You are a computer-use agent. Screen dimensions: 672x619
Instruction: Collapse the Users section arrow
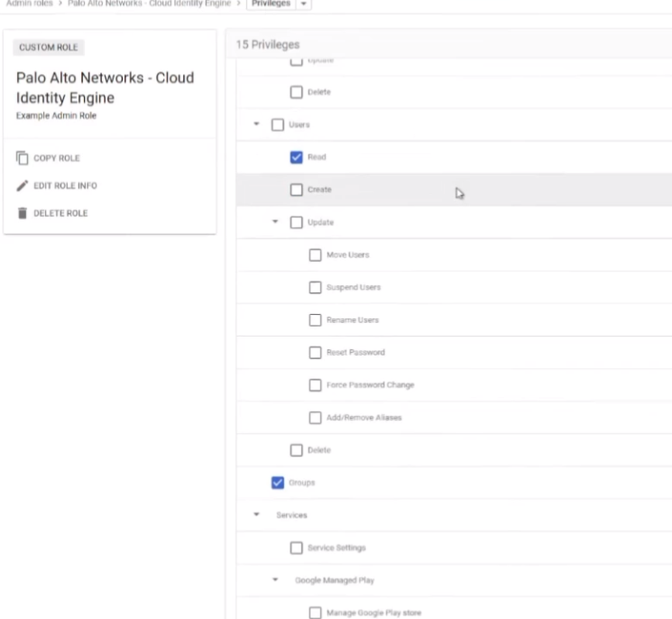point(256,125)
